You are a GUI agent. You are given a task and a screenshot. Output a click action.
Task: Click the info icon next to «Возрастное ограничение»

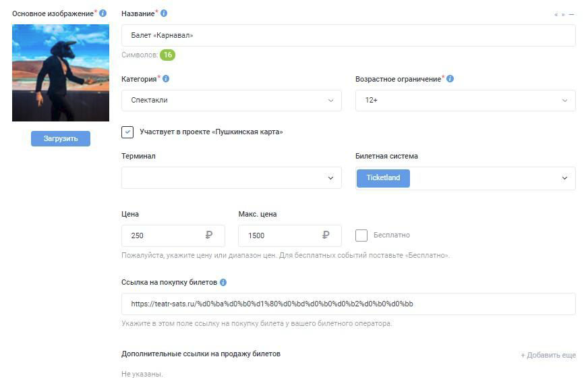450,79
